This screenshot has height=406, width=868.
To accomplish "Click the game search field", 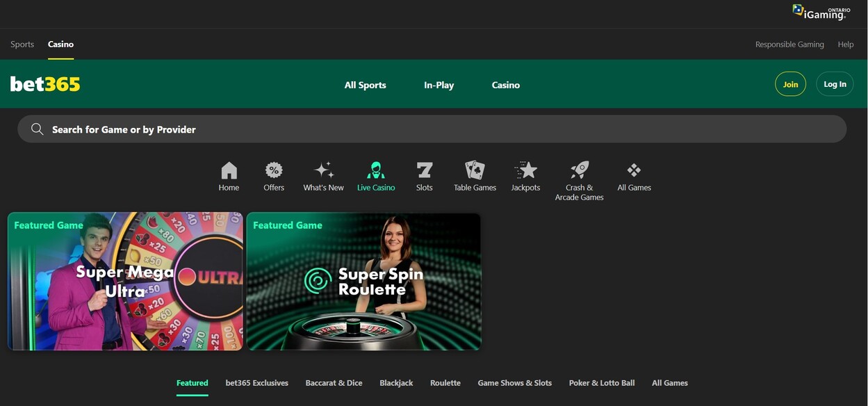I will [431, 129].
